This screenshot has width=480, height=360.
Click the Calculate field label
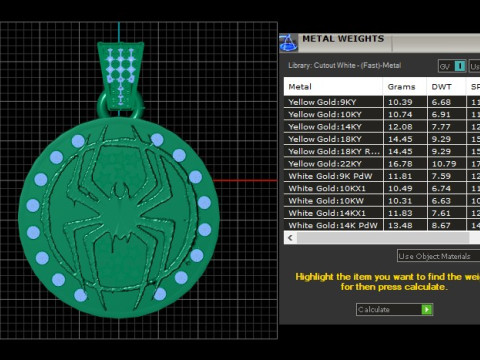pyautogui.click(x=373, y=310)
